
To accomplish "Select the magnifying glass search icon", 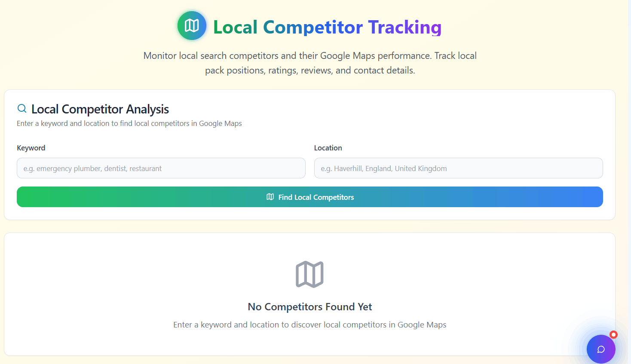I will point(21,108).
